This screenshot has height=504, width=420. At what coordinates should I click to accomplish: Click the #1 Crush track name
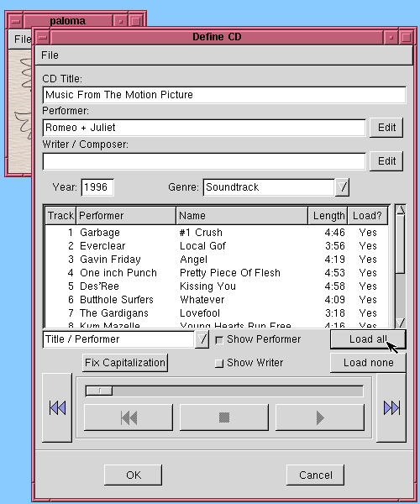pos(201,233)
